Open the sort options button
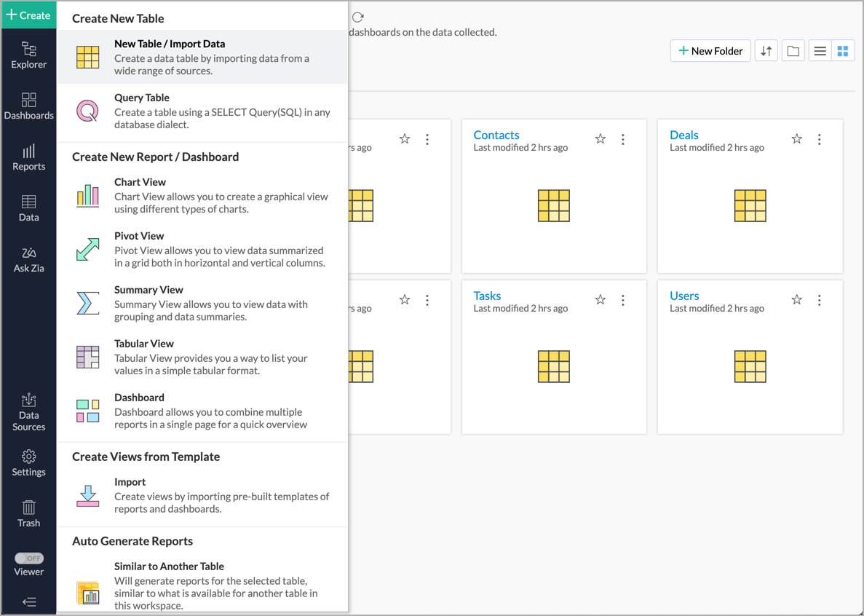This screenshot has width=864, height=616. [x=766, y=51]
